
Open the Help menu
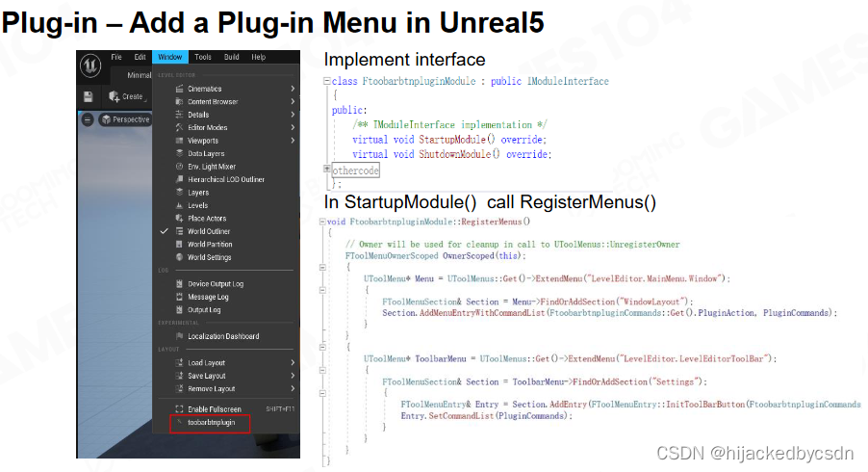click(x=259, y=57)
